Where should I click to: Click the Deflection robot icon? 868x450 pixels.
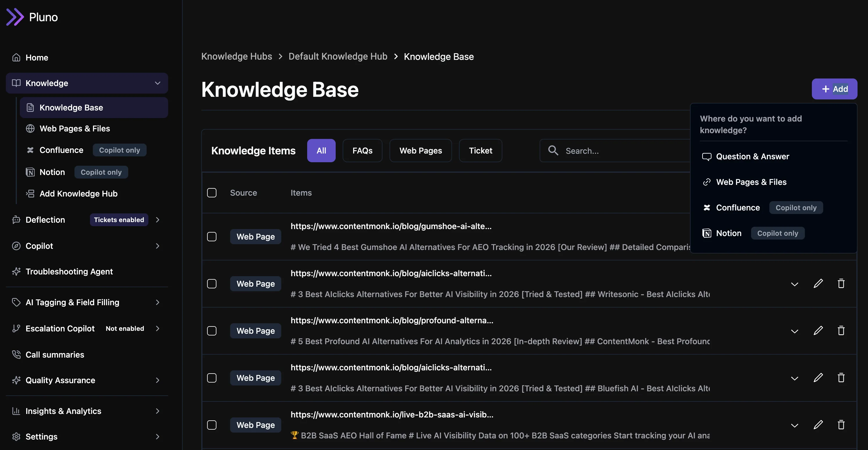pyautogui.click(x=16, y=219)
